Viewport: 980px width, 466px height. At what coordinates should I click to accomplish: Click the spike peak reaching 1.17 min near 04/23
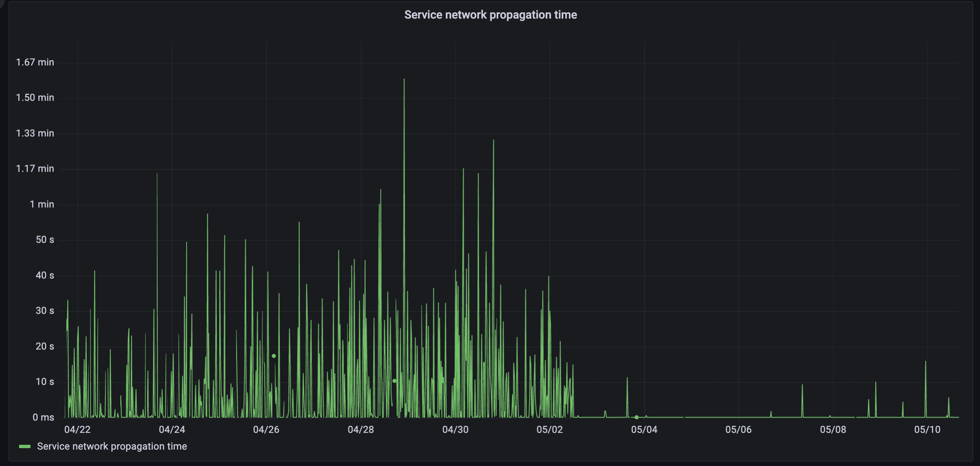tap(157, 174)
